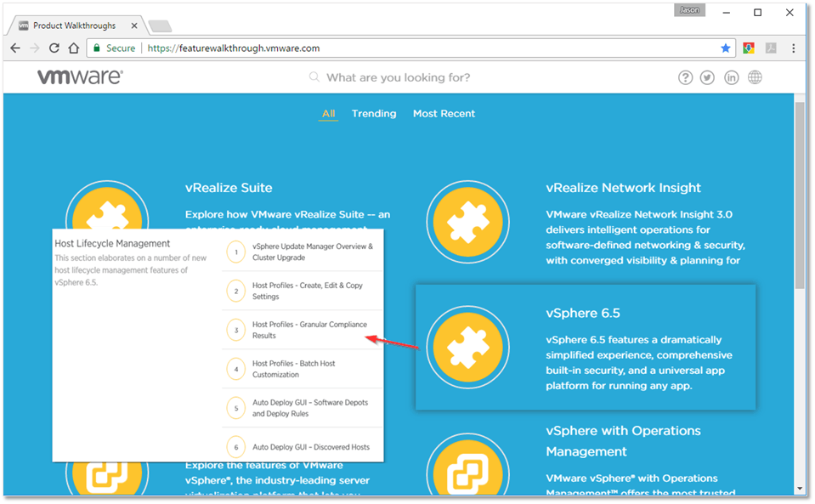Close the Product Walkthroughs tab
The image size is (815, 504).
tap(134, 25)
